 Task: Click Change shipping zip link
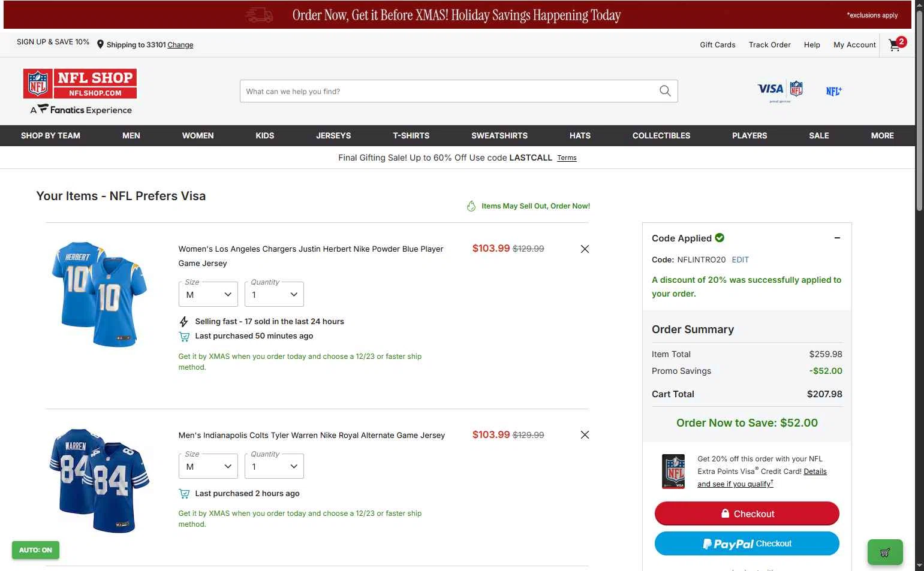click(180, 45)
